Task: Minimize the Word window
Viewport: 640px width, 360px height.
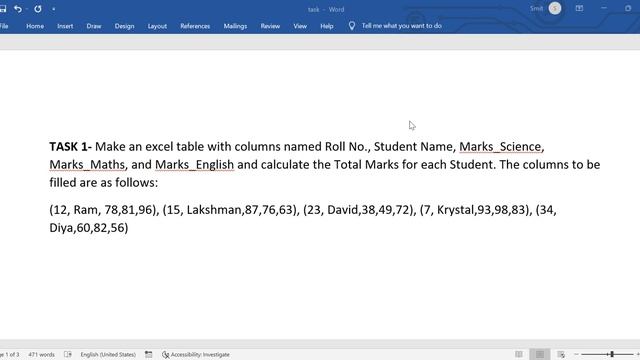Action: [604, 8]
